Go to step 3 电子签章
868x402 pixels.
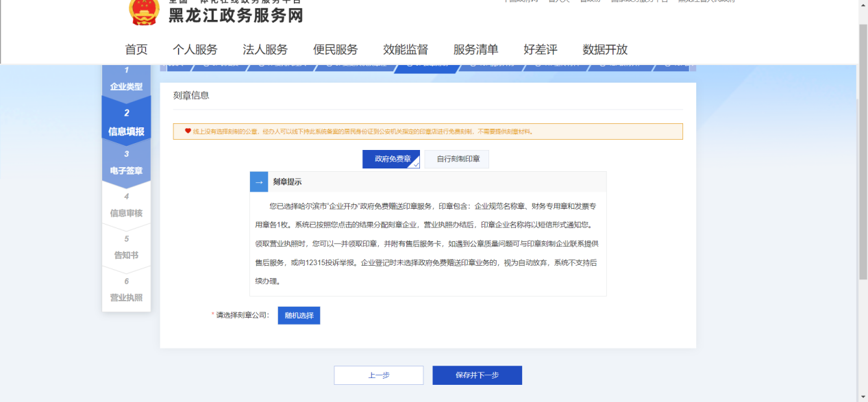pos(126,164)
